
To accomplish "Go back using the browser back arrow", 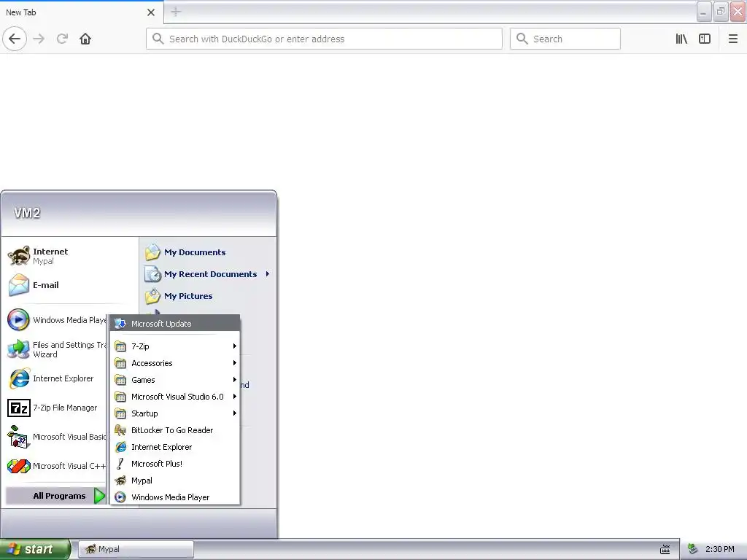I will (15, 39).
